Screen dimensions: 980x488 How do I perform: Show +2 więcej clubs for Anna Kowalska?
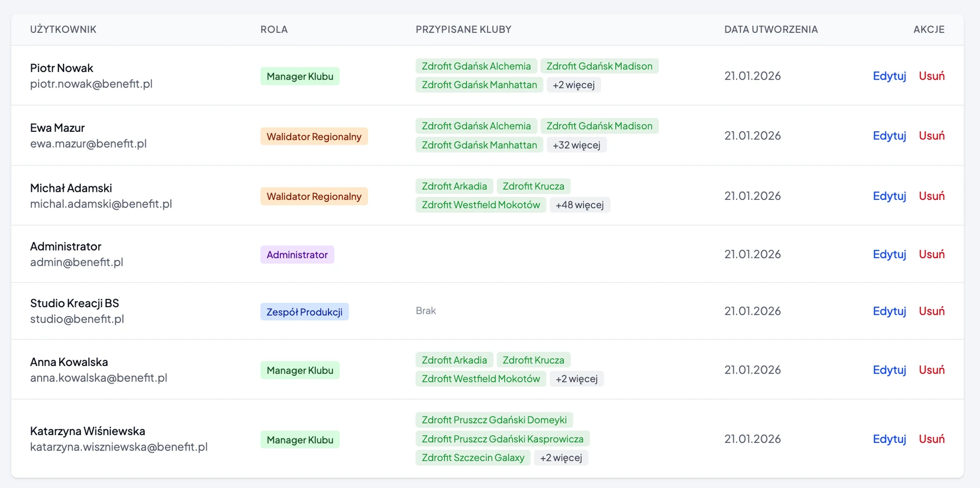[x=577, y=379]
